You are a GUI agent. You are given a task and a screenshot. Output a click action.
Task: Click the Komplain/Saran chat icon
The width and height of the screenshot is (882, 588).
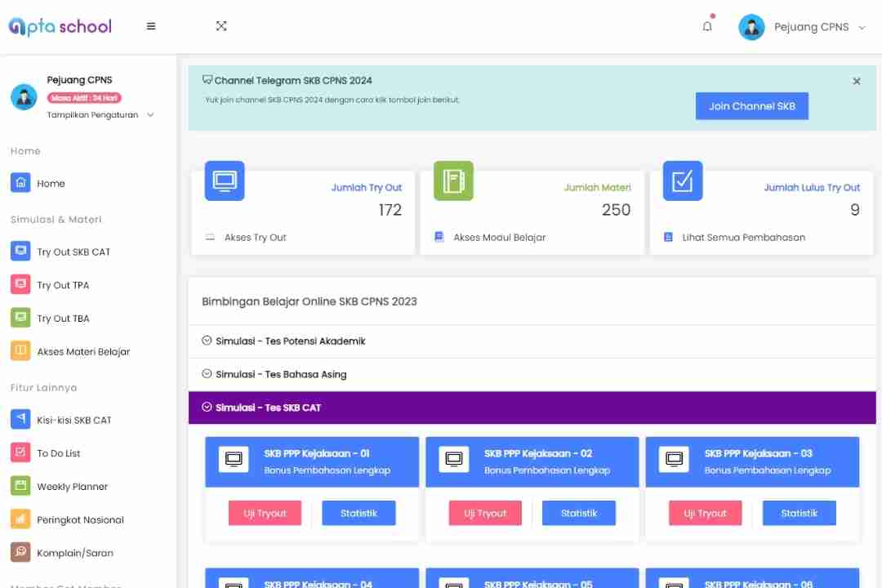(20, 552)
